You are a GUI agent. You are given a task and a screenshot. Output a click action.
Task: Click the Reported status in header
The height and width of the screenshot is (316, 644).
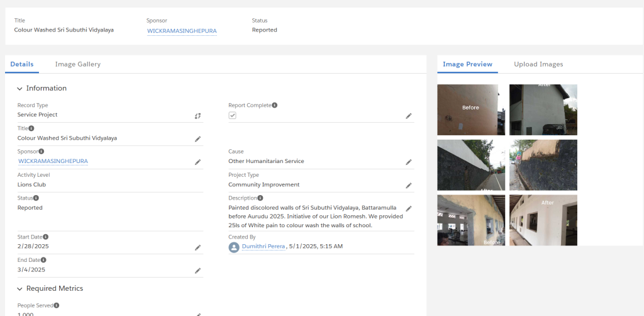[x=265, y=30]
